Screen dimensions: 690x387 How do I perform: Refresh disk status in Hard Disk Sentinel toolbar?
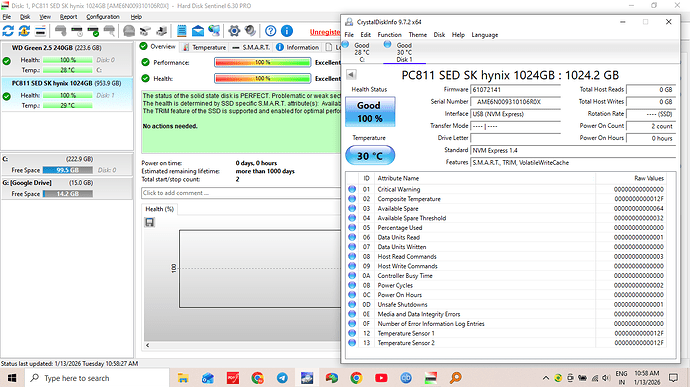pyautogui.click(x=8, y=31)
